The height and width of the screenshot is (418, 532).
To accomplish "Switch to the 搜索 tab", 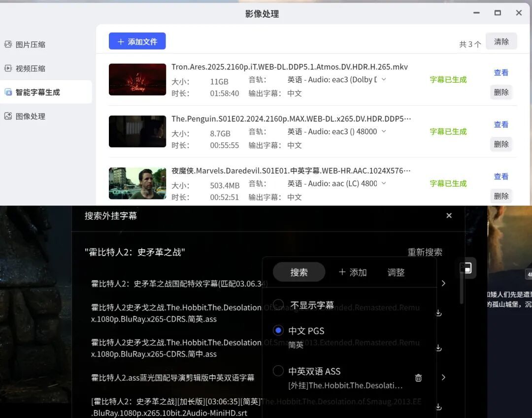I will point(299,272).
